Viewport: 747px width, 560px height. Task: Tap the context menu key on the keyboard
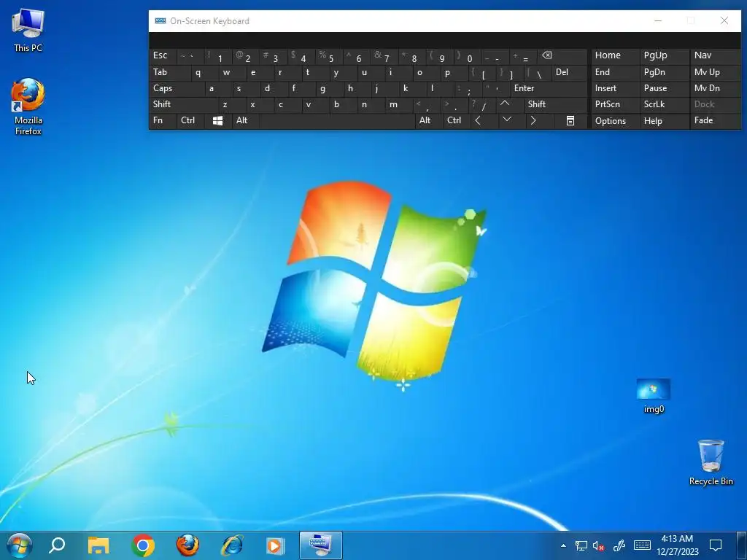tap(570, 120)
